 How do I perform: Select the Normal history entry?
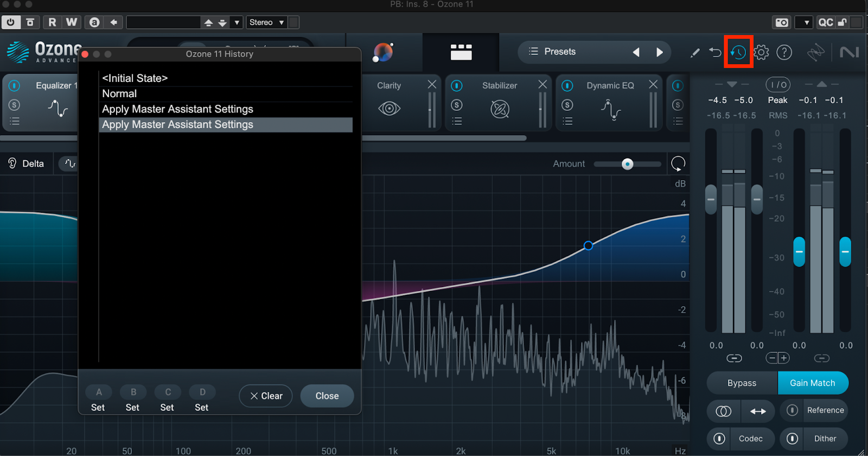point(119,94)
